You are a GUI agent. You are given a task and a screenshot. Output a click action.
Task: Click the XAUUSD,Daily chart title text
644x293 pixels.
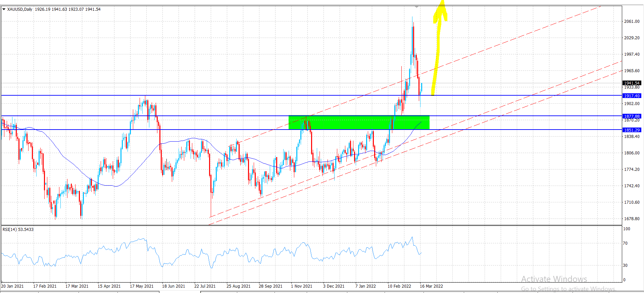coord(20,9)
